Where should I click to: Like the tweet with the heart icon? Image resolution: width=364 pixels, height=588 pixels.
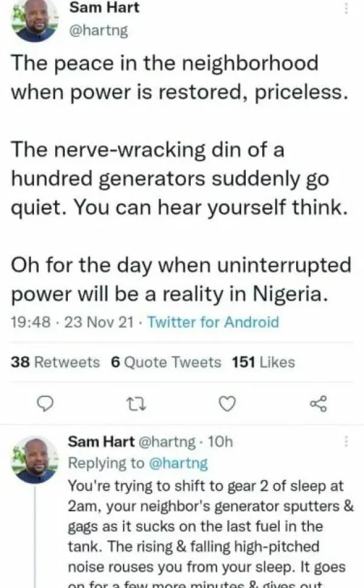tap(227, 403)
